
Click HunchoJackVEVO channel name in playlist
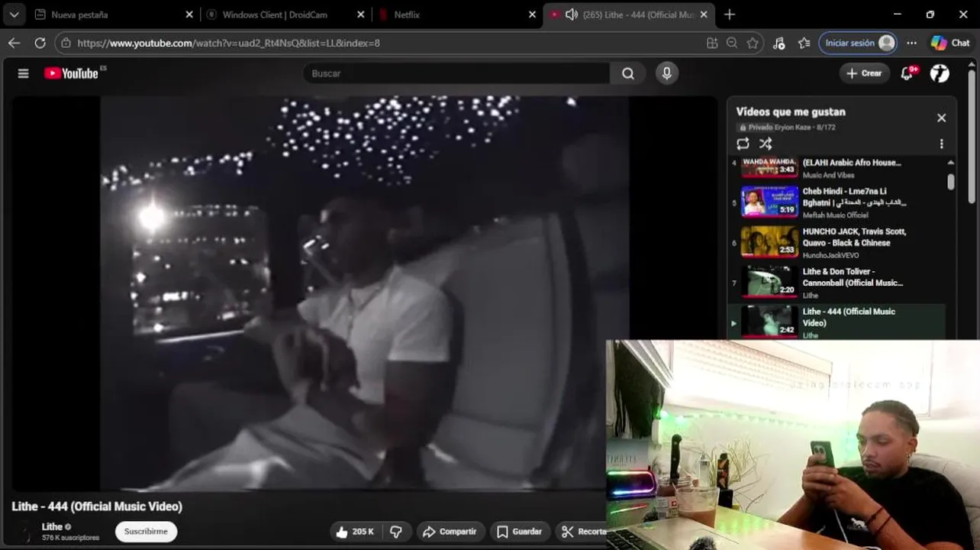pyautogui.click(x=830, y=255)
